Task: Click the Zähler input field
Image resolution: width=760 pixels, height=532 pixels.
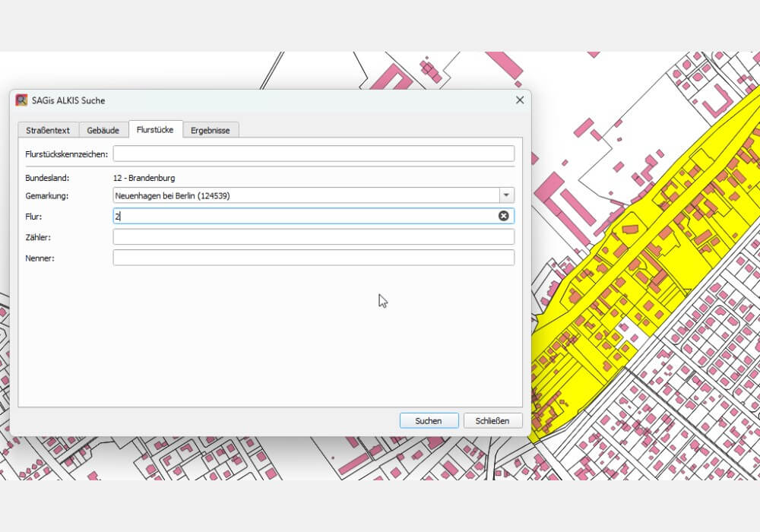Action: tap(314, 237)
